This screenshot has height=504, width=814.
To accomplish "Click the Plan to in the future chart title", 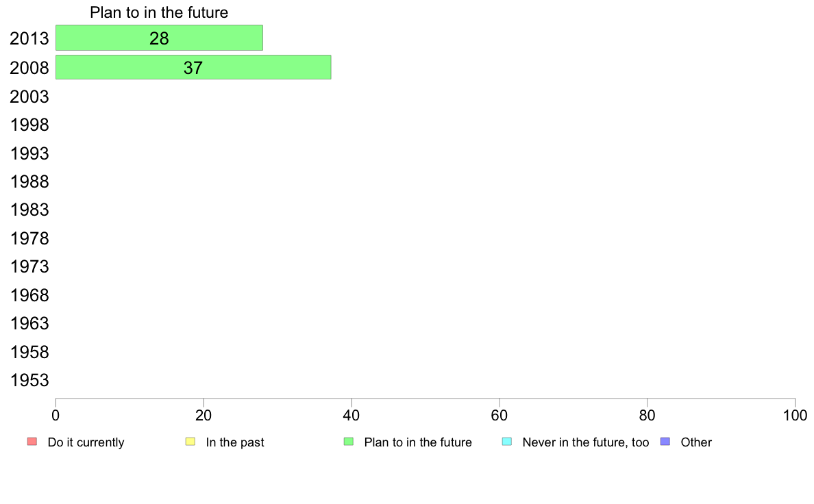I will (x=159, y=12).
